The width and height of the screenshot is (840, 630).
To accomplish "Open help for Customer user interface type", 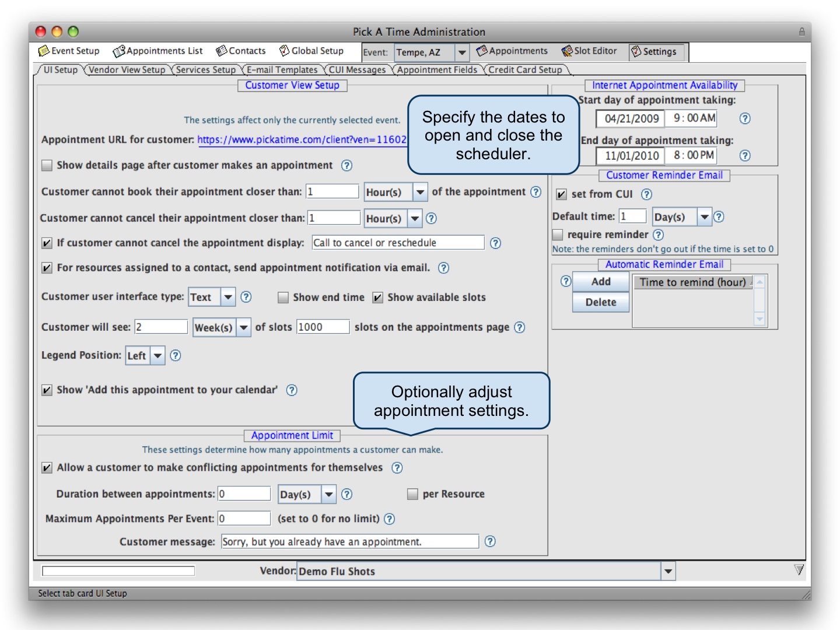I will click(246, 297).
